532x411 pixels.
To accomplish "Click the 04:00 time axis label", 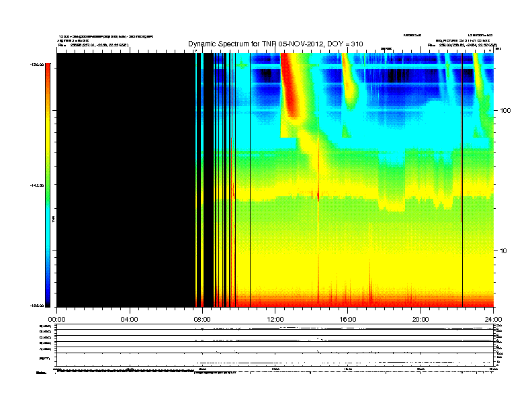I will pyautogui.click(x=130, y=320).
